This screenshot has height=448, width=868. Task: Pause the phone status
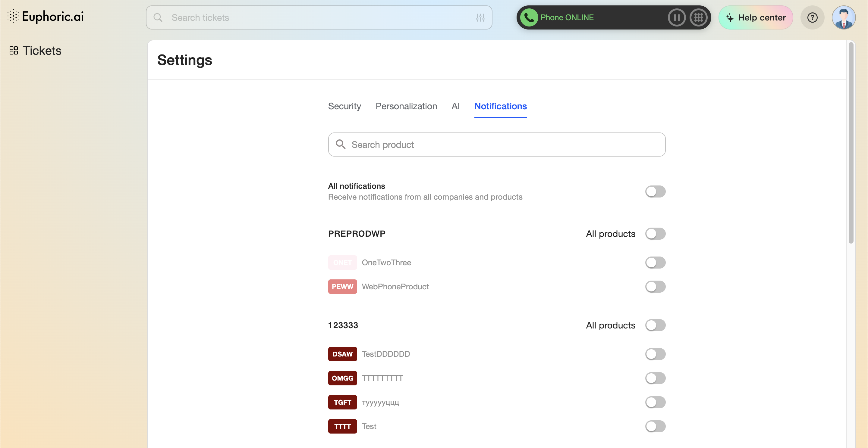pyautogui.click(x=676, y=17)
